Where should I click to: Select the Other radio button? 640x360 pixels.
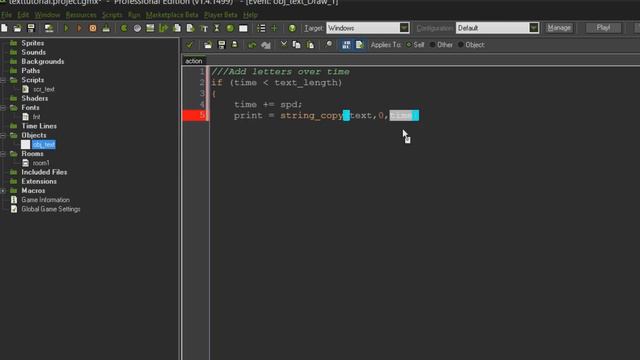pyautogui.click(x=433, y=44)
